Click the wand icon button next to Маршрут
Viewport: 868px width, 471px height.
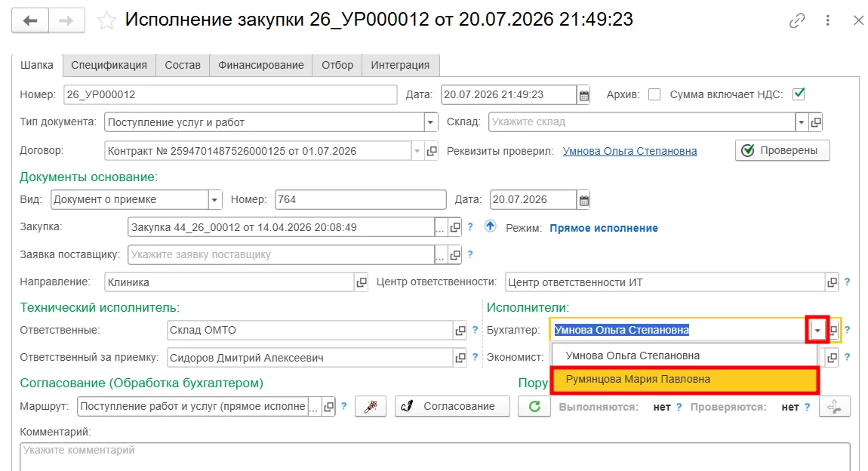point(371,407)
